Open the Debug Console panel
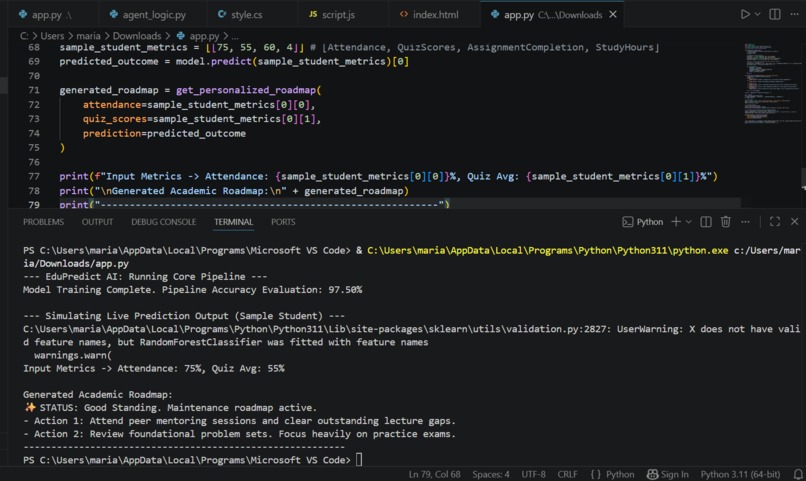Image resolution: width=806 pixels, height=481 pixels. pyautogui.click(x=163, y=222)
